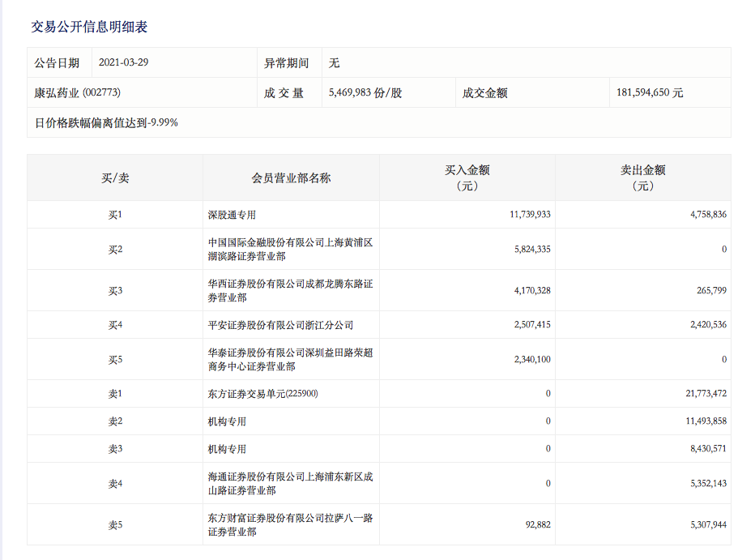The width and height of the screenshot is (755, 560).
Task: Select buy amount 5,824,335
Action: tap(532, 249)
